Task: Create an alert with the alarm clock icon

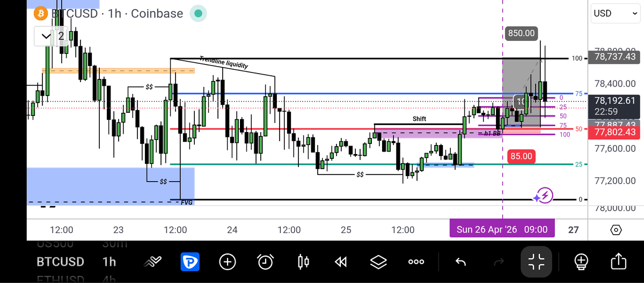Action: click(266, 262)
